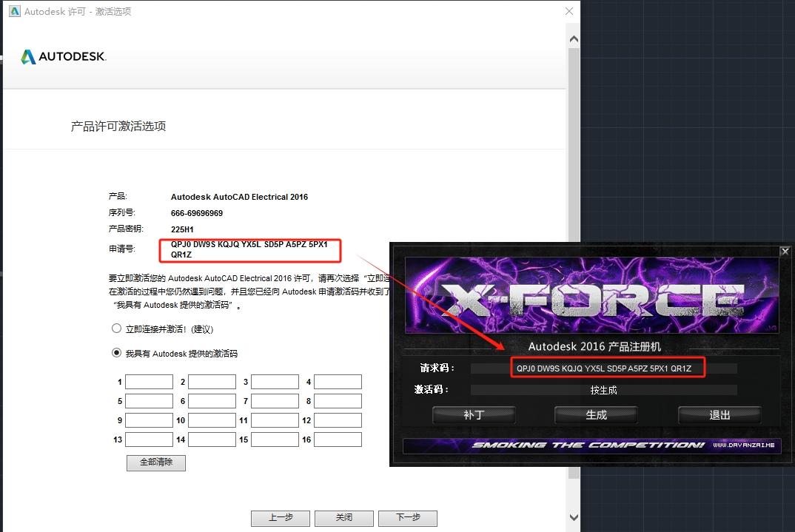Click the "退出" exit button
The height and width of the screenshot is (532, 795).
pyautogui.click(x=719, y=415)
